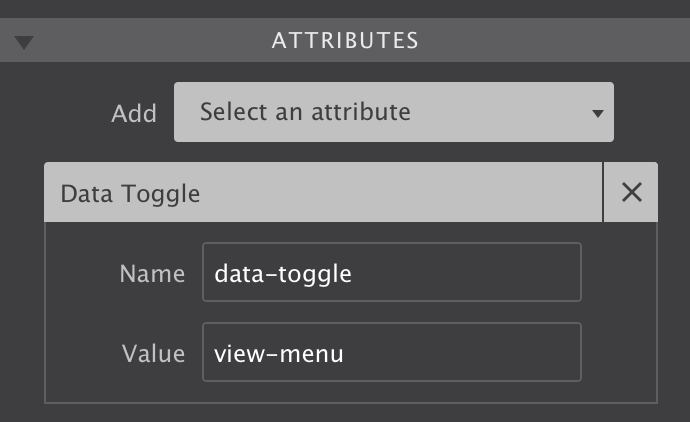
Task: Click the ATTRIBUTES panel header title
Action: pyautogui.click(x=345, y=40)
